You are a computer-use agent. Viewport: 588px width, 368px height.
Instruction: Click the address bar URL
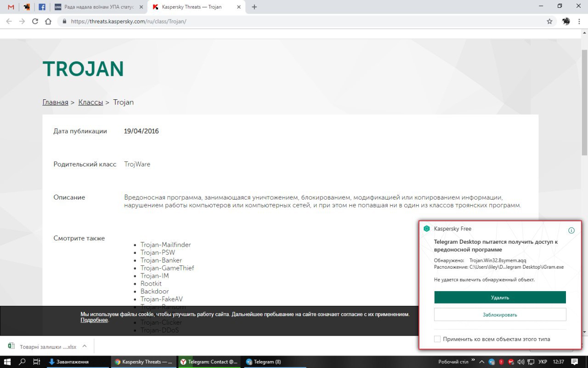[128, 21]
